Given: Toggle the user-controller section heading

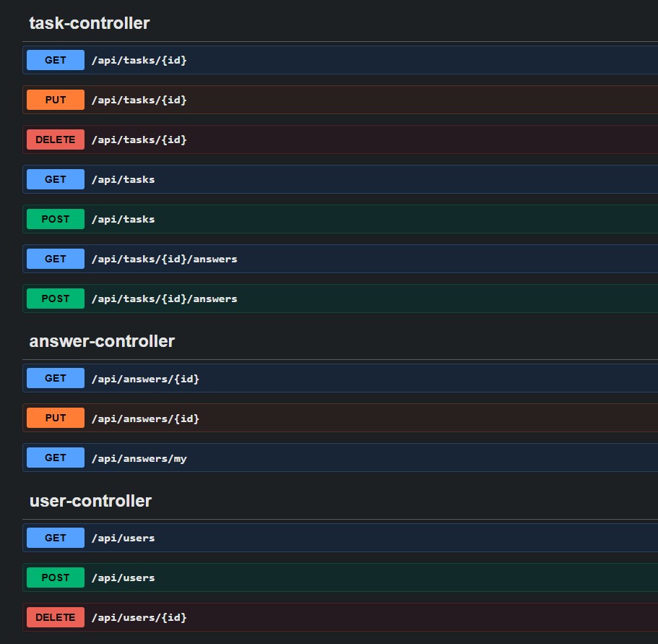Looking at the screenshot, I should [90, 501].
